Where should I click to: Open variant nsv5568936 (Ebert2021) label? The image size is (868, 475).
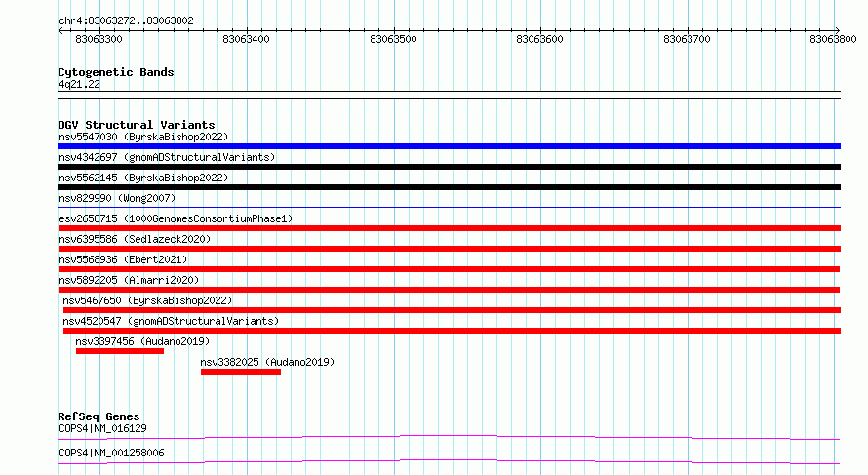tap(123, 259)
